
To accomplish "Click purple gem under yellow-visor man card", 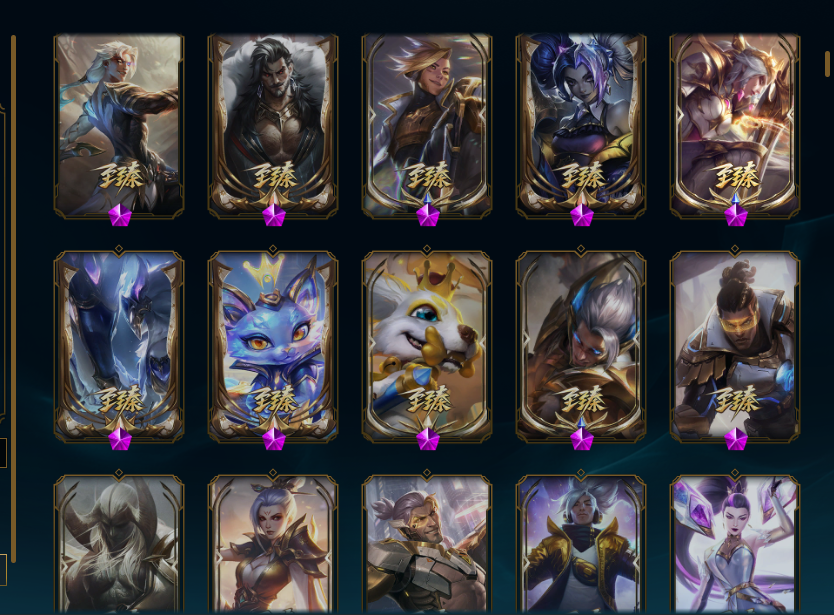I will [736, 439].
